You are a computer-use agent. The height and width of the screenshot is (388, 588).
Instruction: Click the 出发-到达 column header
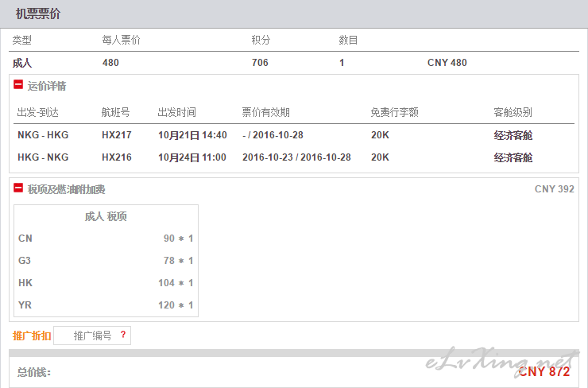click(38, 112)
